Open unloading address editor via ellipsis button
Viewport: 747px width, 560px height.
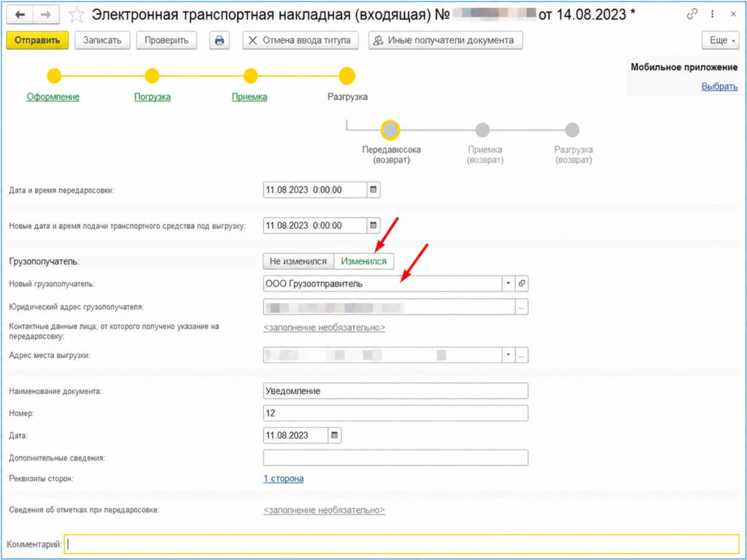[x=522, y=355]
